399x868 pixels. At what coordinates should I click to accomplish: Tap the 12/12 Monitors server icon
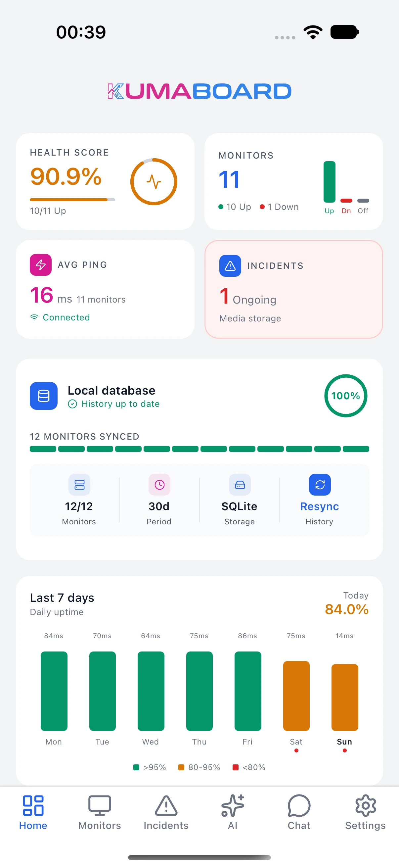79,485
